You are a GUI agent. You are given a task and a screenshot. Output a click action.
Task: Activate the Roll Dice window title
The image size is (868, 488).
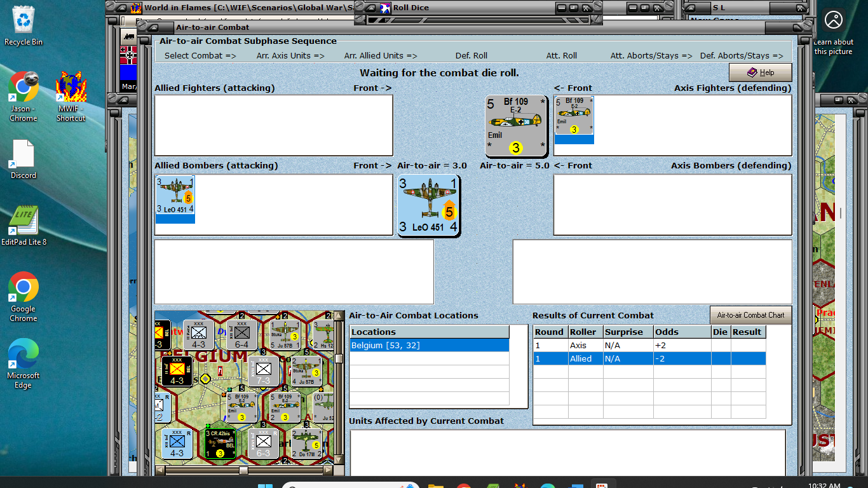point(410,8)
